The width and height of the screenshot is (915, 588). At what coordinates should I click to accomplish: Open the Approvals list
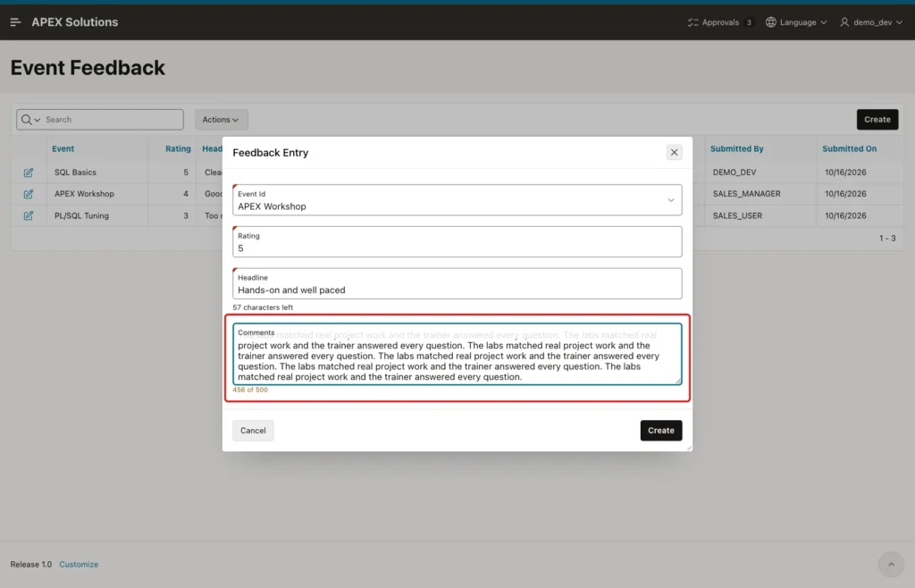tap(720, 22)
